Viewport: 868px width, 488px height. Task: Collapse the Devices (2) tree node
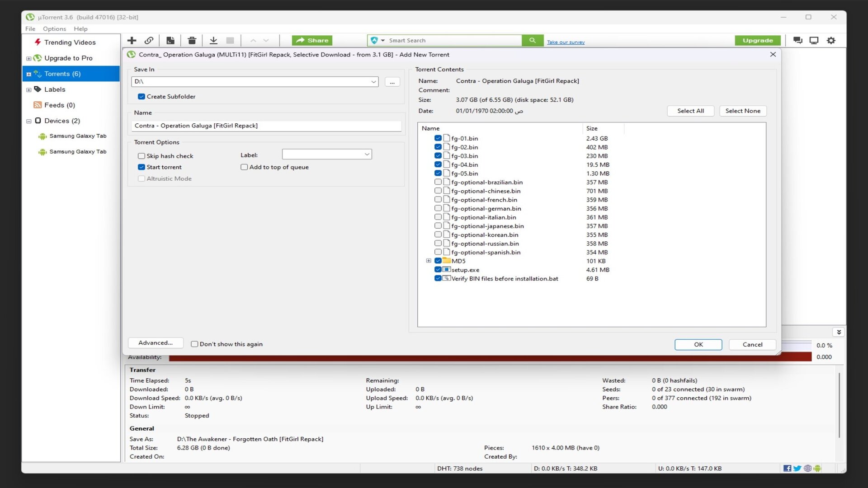29,121
